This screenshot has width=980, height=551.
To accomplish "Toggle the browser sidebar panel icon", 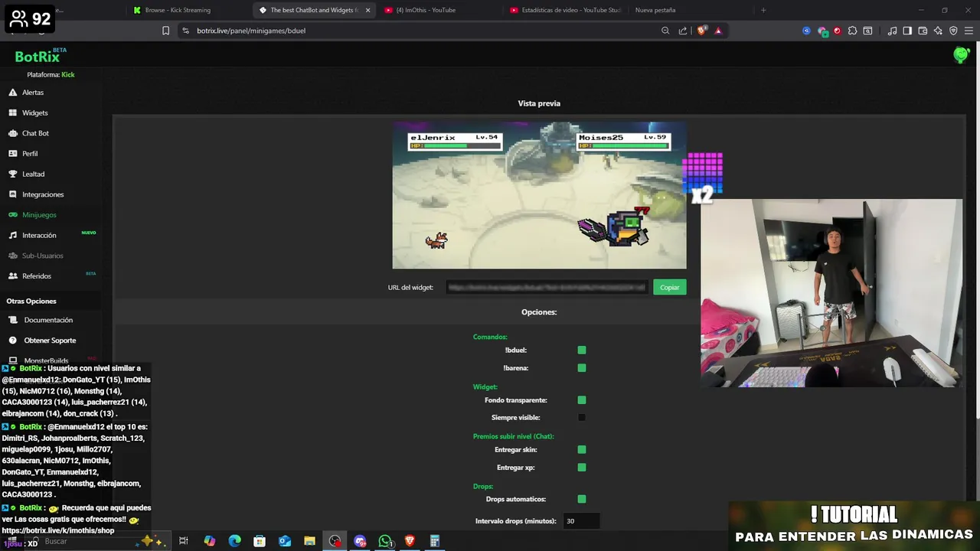I will [x=907, y=31].
